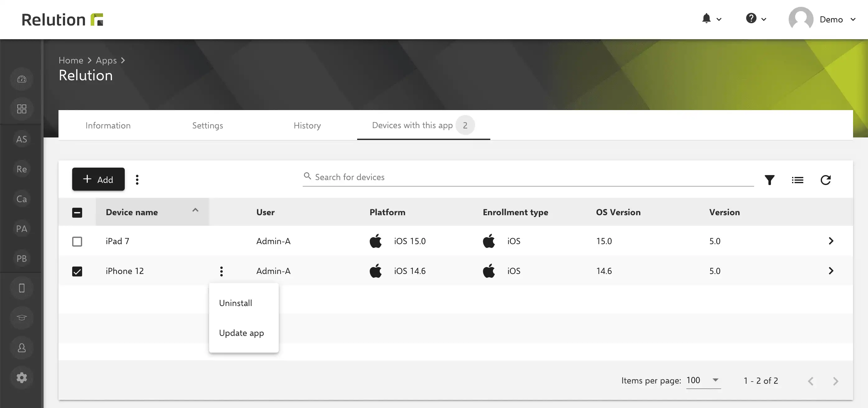Click the Platform column header

(x=387, y=212)
